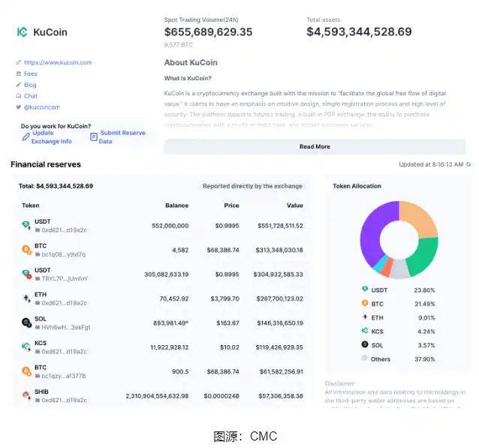479x448 pixels.
Task: Click the Submit Reserve Data link
Action: point(122,137)
